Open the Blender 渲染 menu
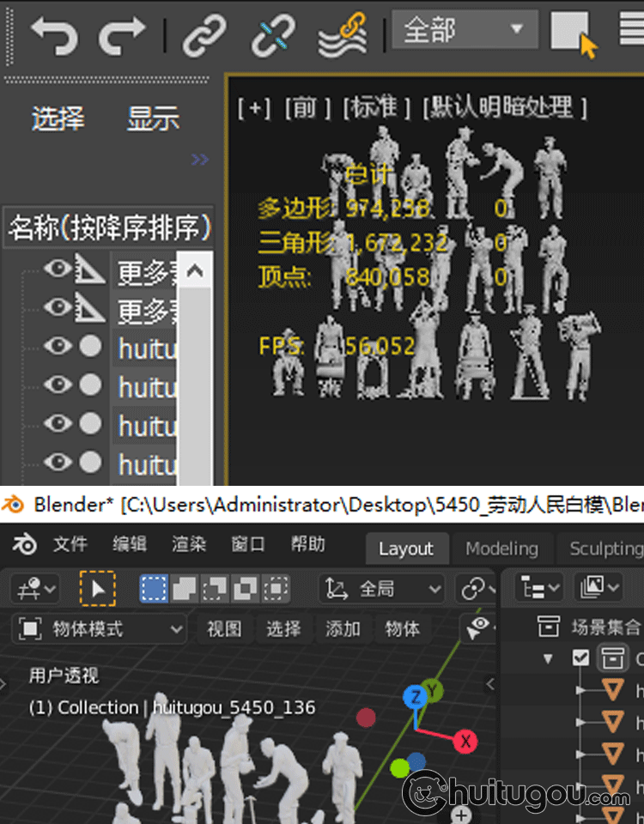 coord(189,544)
